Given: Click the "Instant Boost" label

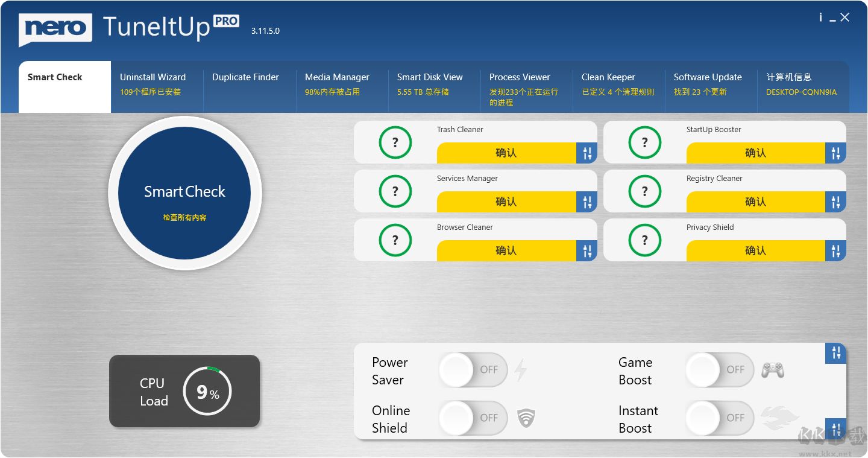Looking at the screenshot, I should pos(638,419).
